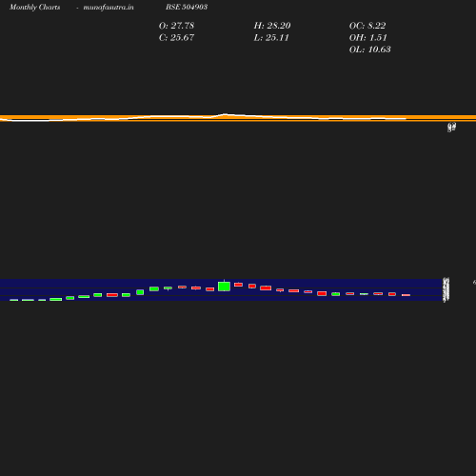Click the tallest green candlestick
This screenshot has height=476, width=476.
point(224,287)
